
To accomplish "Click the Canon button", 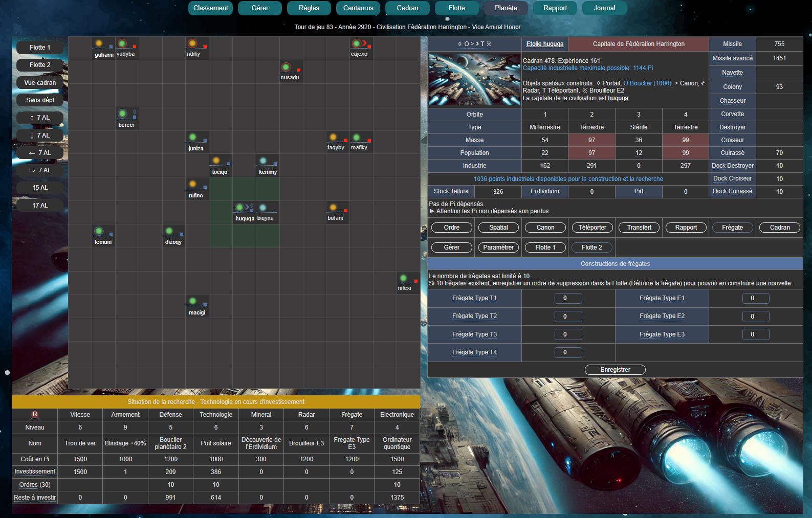I will (x=545, y=228).
